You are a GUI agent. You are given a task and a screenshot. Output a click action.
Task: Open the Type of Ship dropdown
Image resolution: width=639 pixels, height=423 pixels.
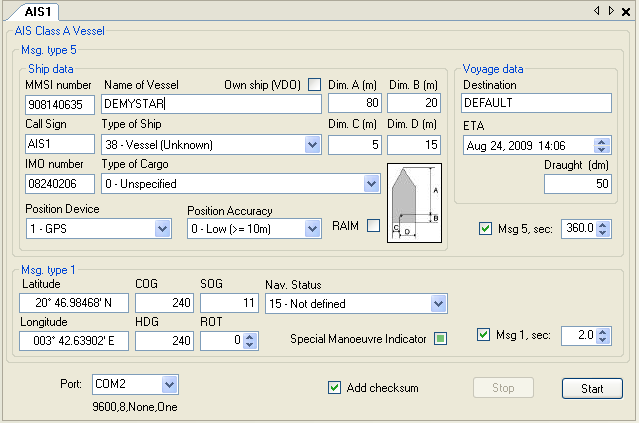(x=312, y=145)
